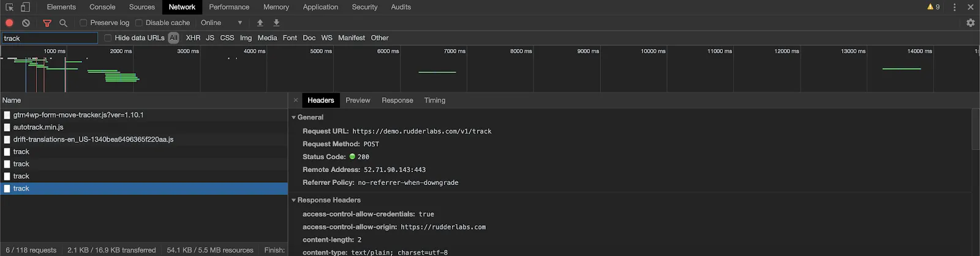
Task: Toggle the red filter funnel icon
Action: (47, 23)
